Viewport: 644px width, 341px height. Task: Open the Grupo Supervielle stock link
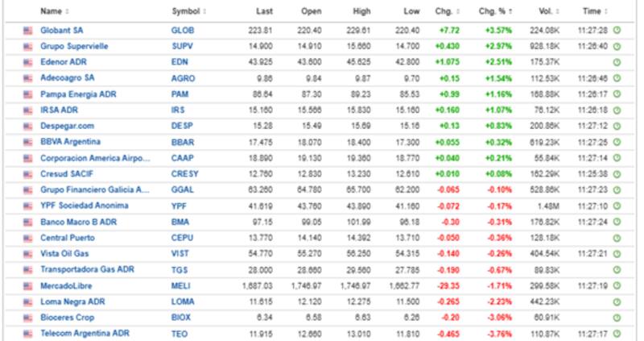(x=74, y=46)
